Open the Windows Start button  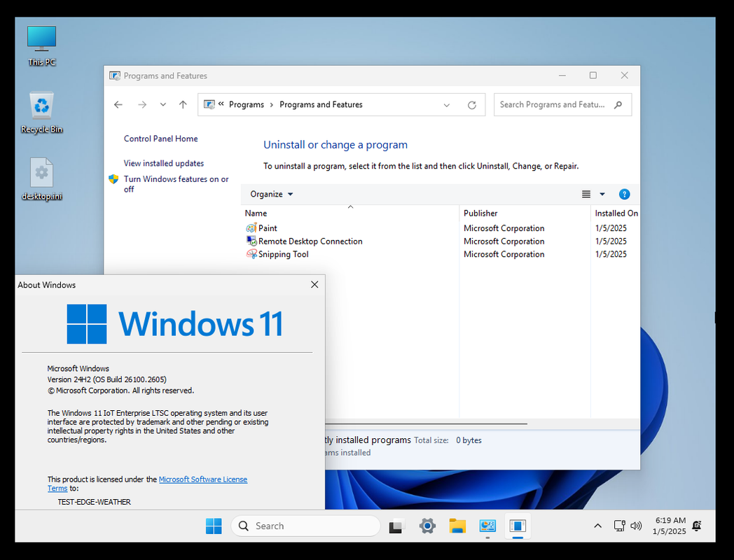click(214, 526)
